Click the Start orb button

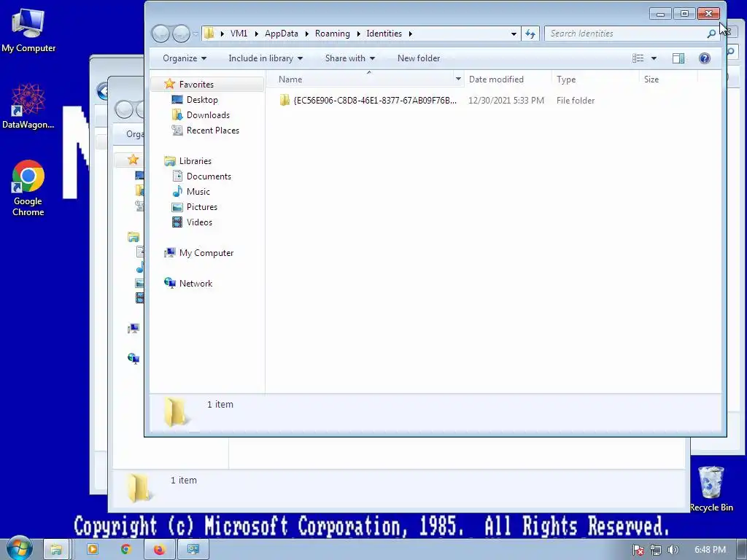pos(19,548)
